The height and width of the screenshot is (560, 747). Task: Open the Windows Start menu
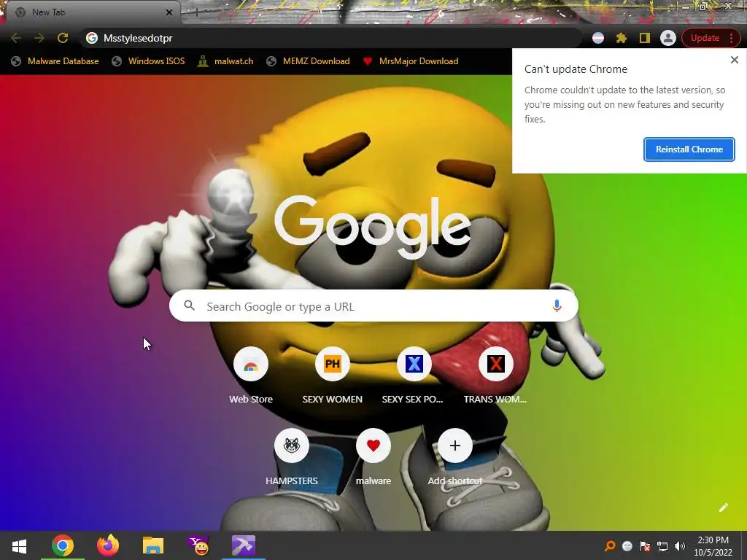(x=19, y=546)
